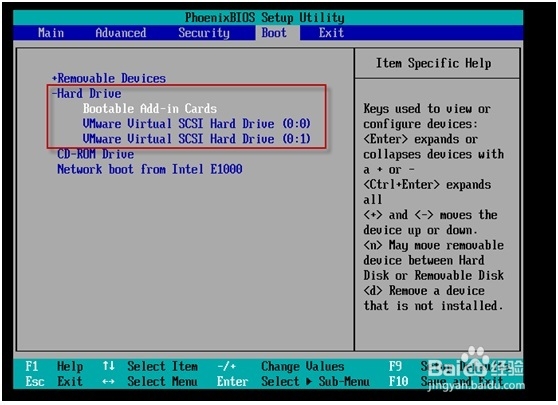
Task: Click the PhoenixBIOS Setup Utility title
Action: 265,17
